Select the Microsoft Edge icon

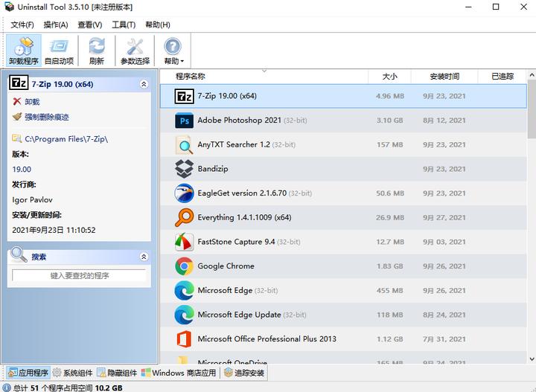point(184,290)
